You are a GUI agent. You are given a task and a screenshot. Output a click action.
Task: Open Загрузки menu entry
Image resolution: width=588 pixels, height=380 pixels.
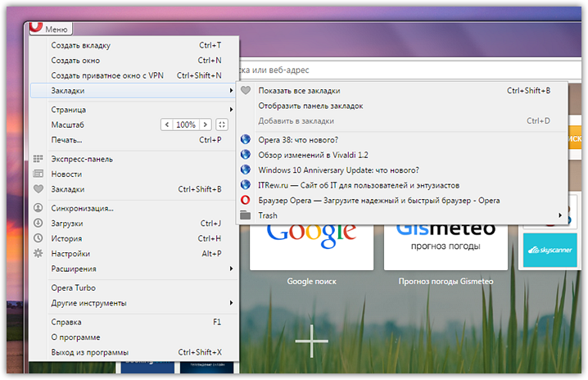(133, 224)
